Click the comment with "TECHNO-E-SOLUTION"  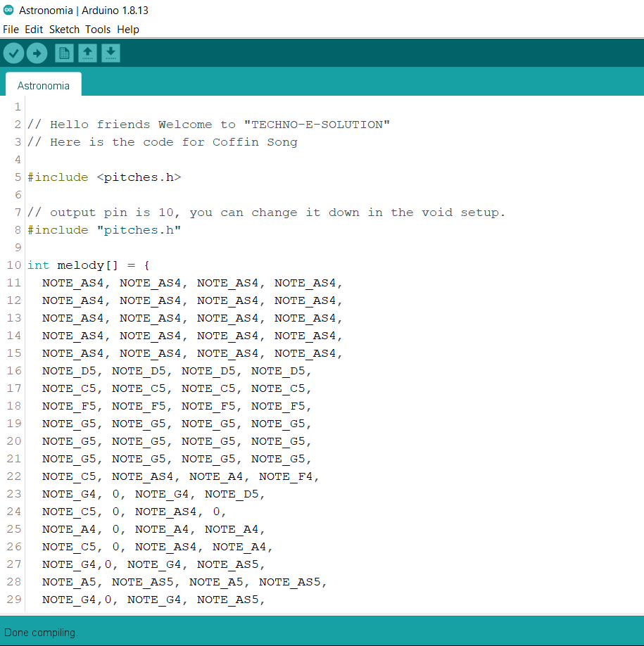[x=208, y=125]
